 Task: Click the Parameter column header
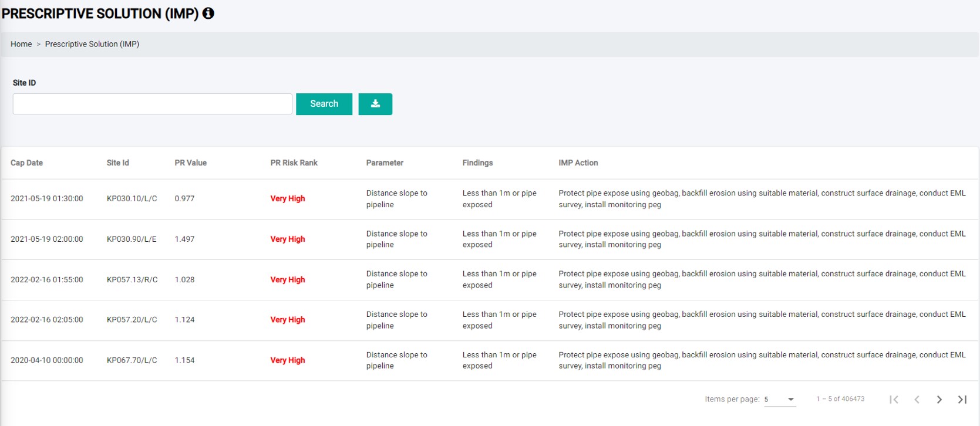(385, 163)
